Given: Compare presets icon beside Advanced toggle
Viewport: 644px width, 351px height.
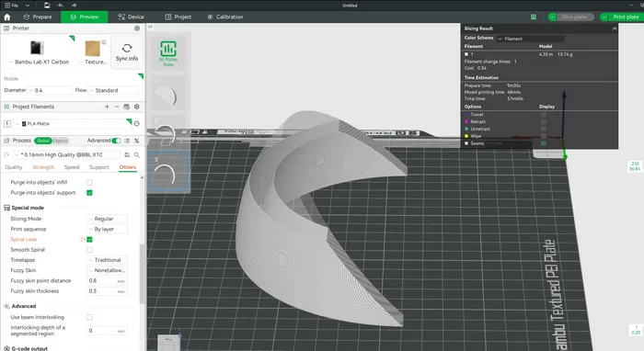Looking at the screenshot, I should click(137, 141).
